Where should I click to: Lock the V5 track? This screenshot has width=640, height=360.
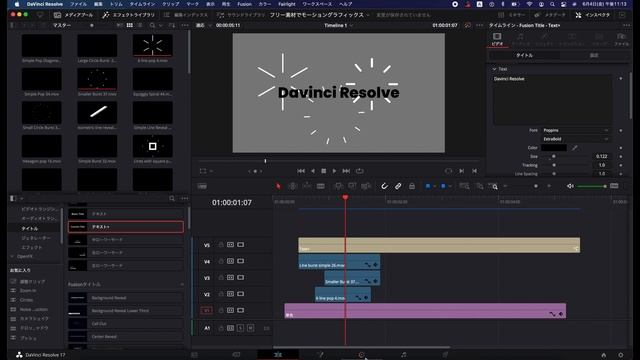[x=221, y=245]
